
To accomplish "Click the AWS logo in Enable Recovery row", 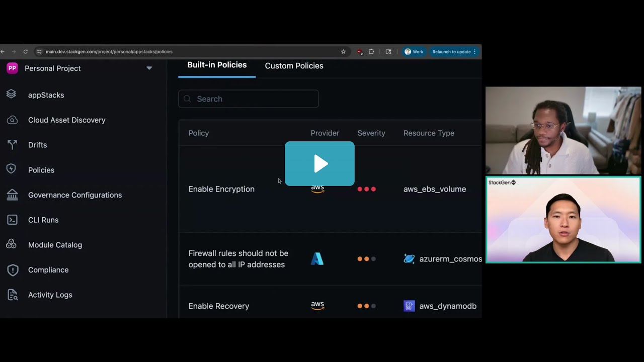I will (x=317, y=306).
